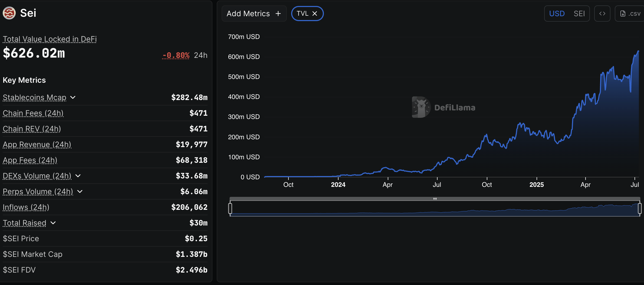This screenshot has width=644, height=285.
Task: Open the App Revenue (24h) link
Action: 37,145
